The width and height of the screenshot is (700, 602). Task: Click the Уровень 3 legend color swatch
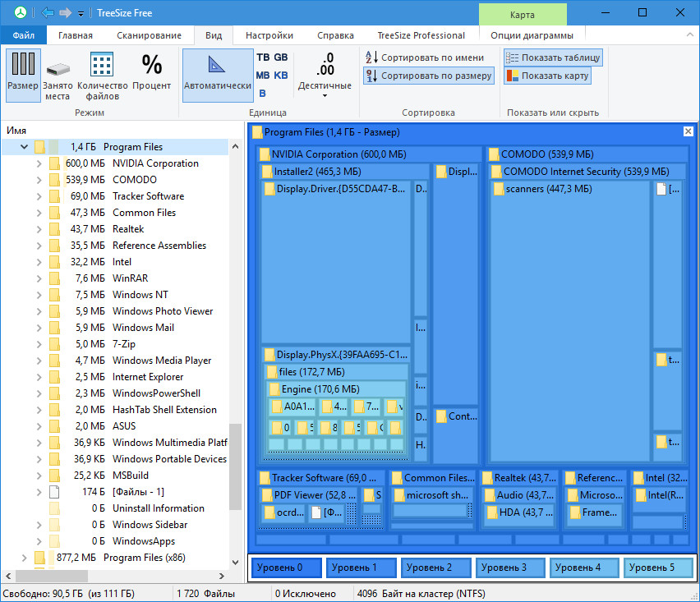tap(510, 568)
